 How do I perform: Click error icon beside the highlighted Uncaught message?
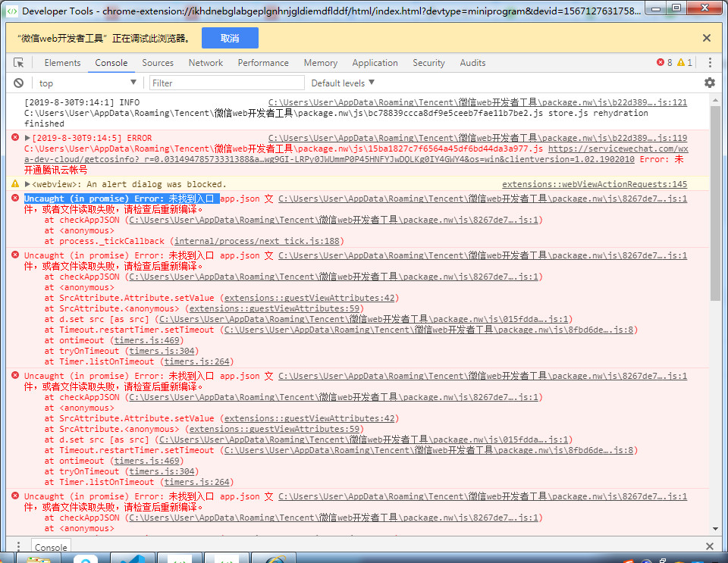click(15, 198)
